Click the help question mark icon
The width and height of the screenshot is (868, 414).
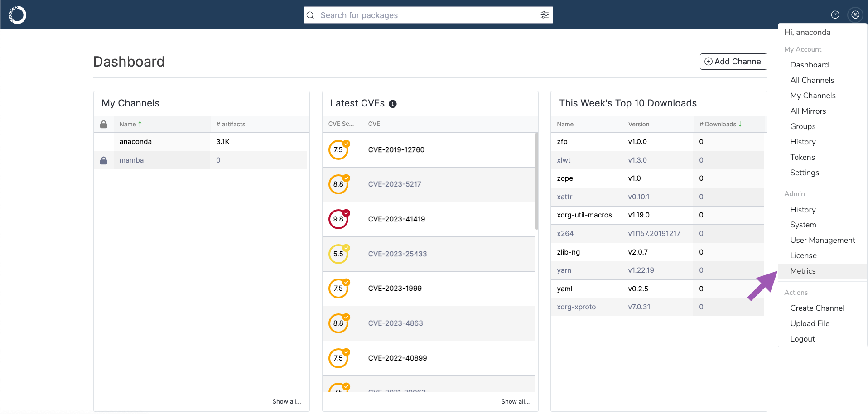click(835, 15)
